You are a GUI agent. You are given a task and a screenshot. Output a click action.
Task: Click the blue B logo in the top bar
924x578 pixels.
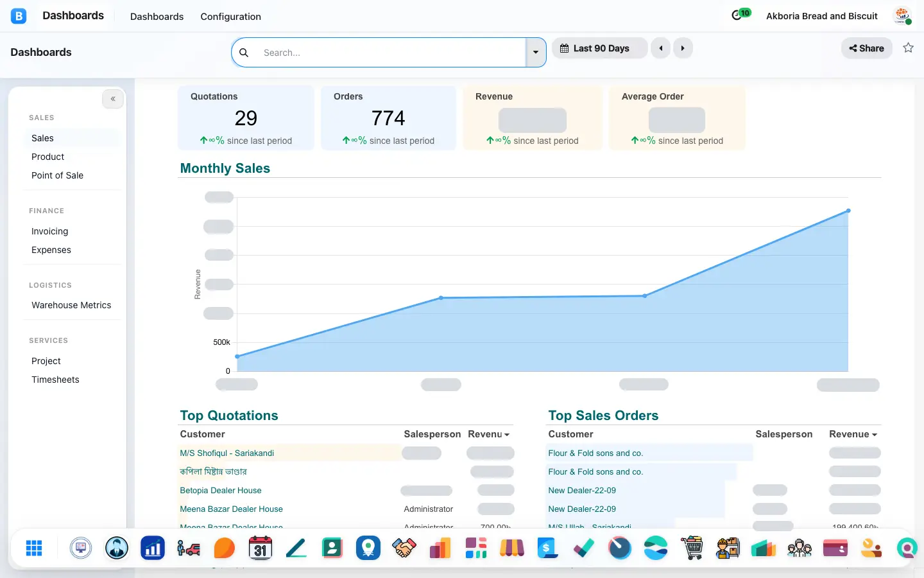(19, 16)
